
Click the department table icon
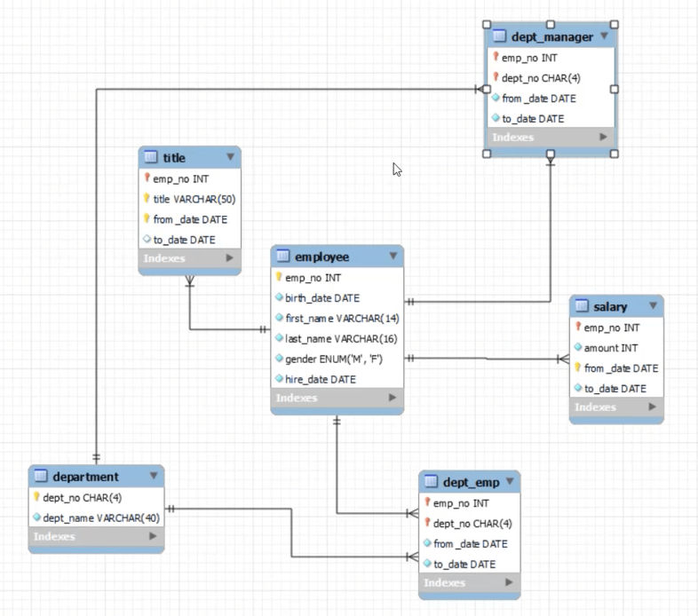[41, 476]
